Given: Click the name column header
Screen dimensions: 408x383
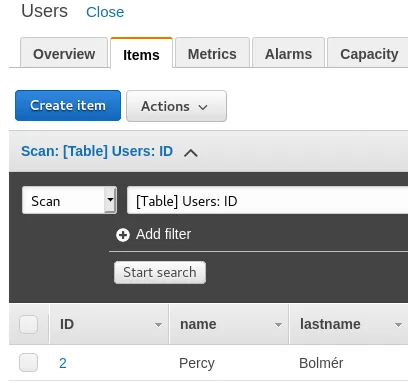Looking at the screenshot, I should (229, 324).
